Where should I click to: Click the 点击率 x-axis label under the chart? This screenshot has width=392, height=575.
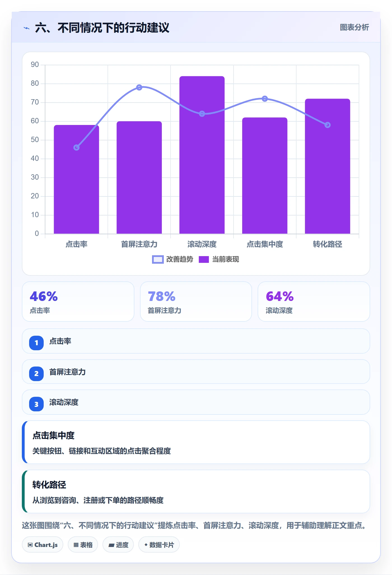coord(76,244)
